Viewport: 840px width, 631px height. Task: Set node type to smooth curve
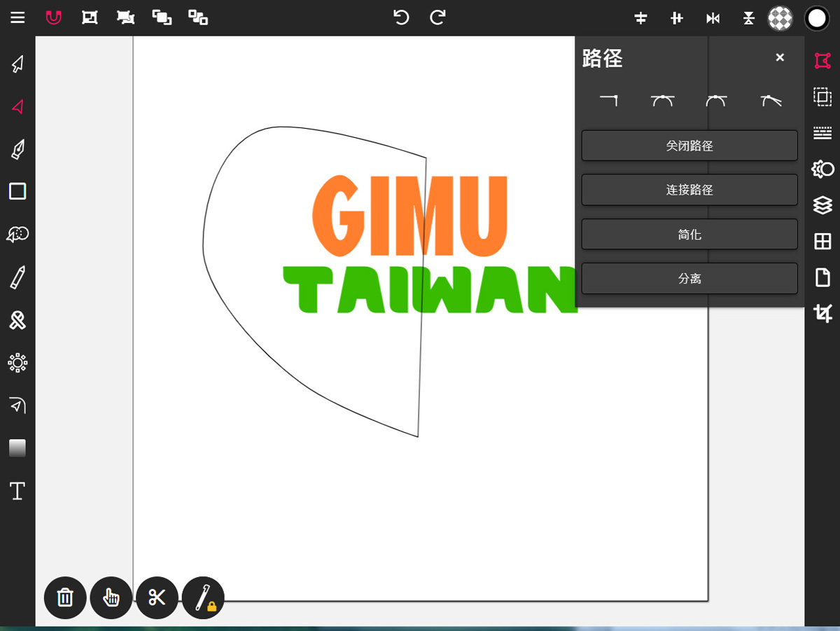pos(716,101)
